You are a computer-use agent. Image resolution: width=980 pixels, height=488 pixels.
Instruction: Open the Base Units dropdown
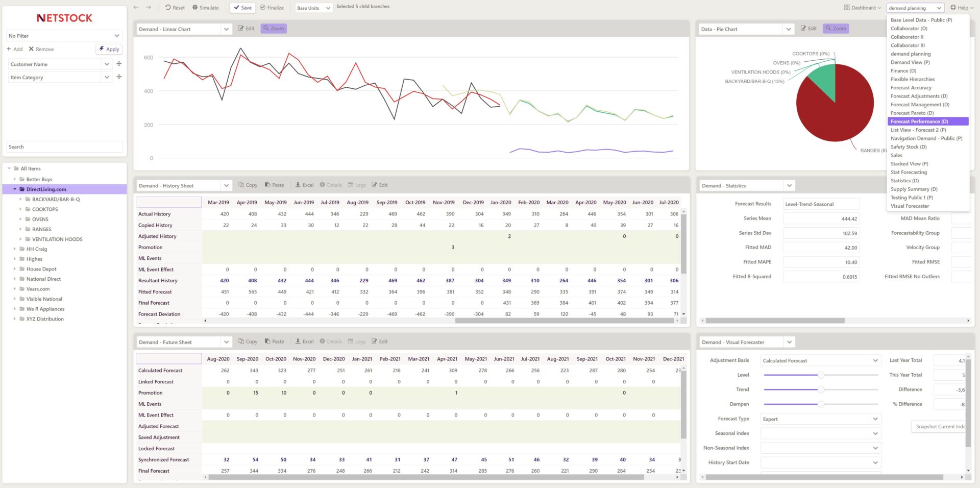point(313,8)
